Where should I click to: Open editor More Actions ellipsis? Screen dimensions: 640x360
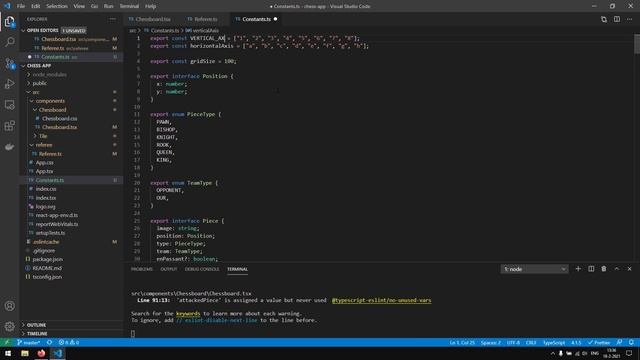629,19
